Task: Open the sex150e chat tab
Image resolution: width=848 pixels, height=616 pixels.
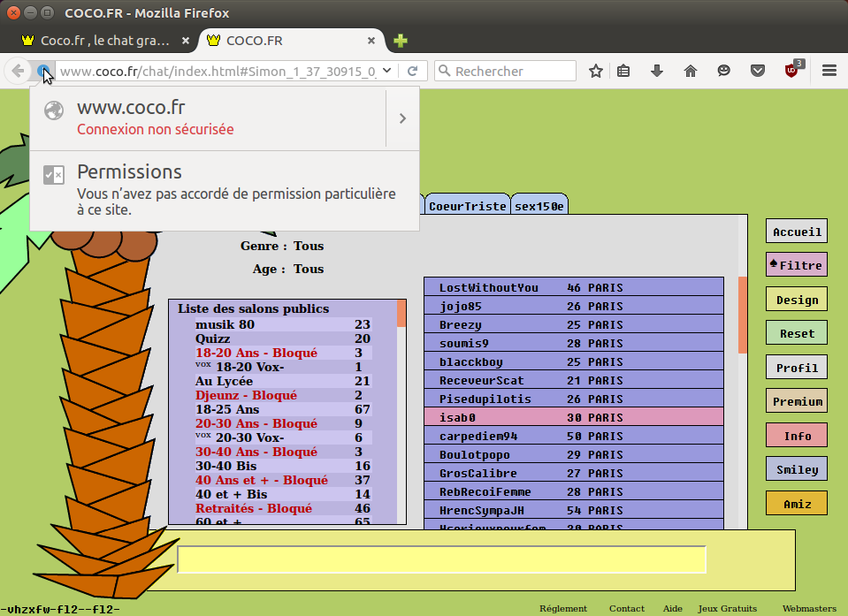Action: pos(539,206)
